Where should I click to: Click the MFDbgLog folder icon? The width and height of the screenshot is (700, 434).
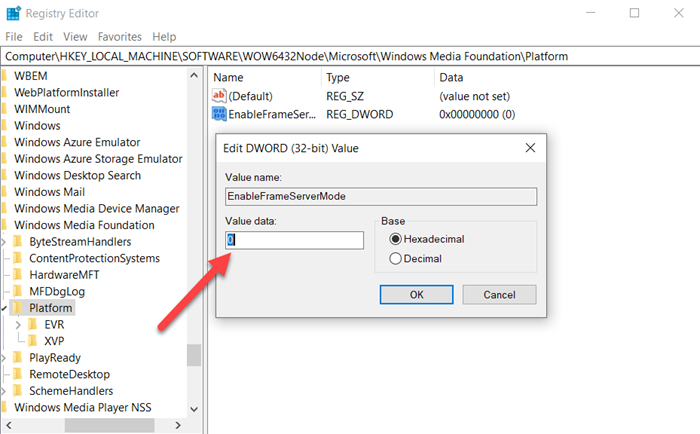(x=18, y=291)
